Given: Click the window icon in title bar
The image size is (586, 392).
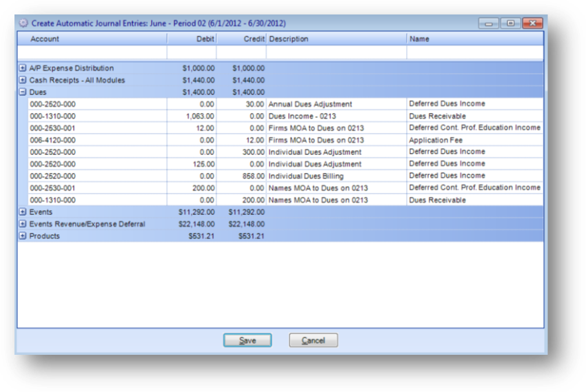Looking at the screenshot, I should tap(23, 23).
